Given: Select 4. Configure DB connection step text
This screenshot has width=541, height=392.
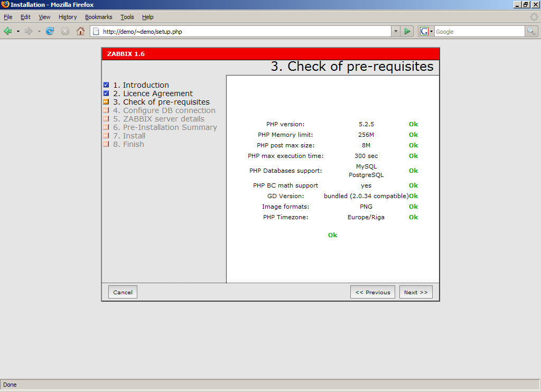Looking at the screenshot, I should [164, 110].
